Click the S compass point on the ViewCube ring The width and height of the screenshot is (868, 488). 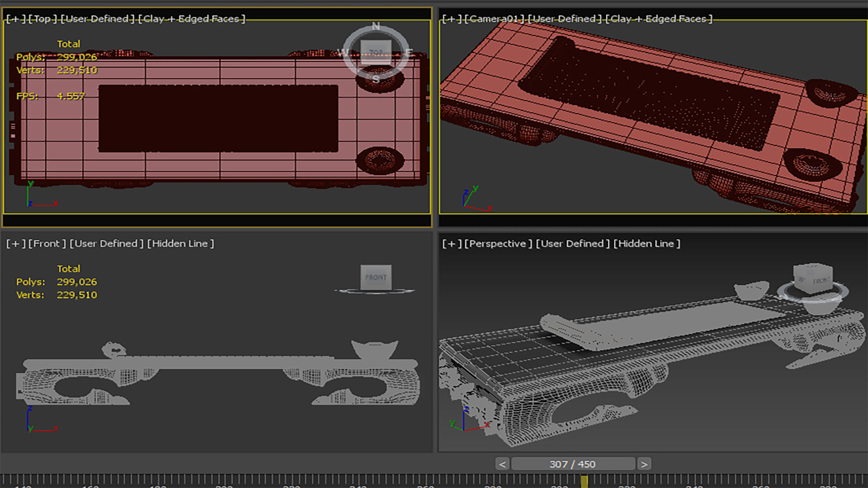[376, 80]
